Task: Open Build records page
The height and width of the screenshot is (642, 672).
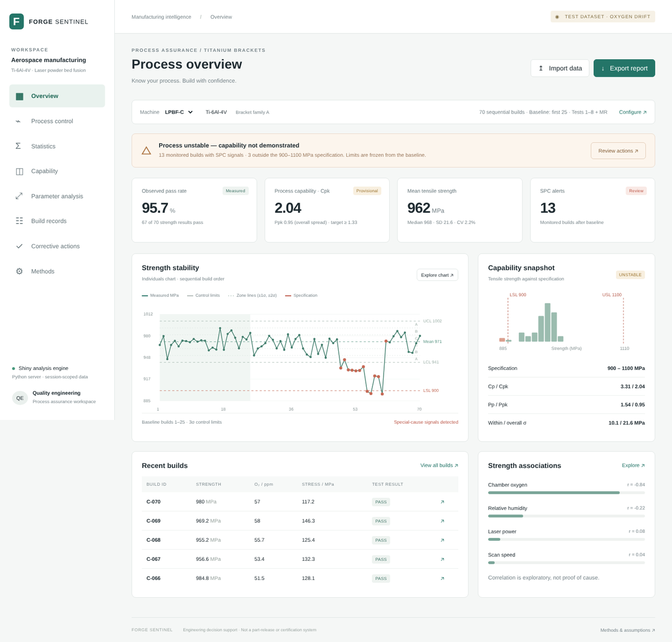Action: (x=57, y=221)
